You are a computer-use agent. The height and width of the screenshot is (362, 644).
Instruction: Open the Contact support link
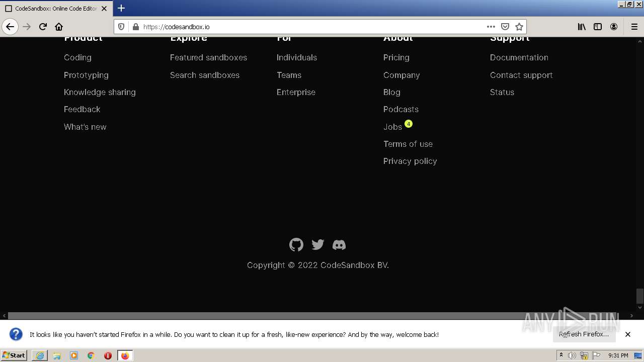(x=521, y=75)
